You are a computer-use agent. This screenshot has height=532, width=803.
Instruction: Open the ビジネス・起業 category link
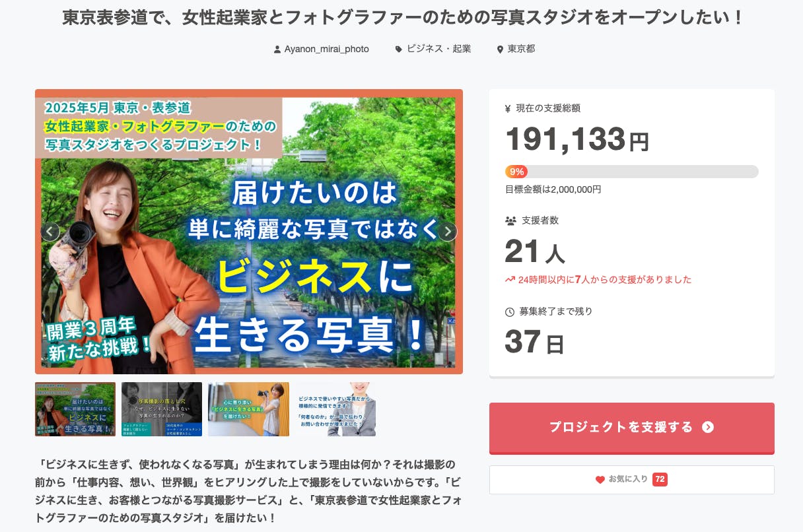coord(438,50)
